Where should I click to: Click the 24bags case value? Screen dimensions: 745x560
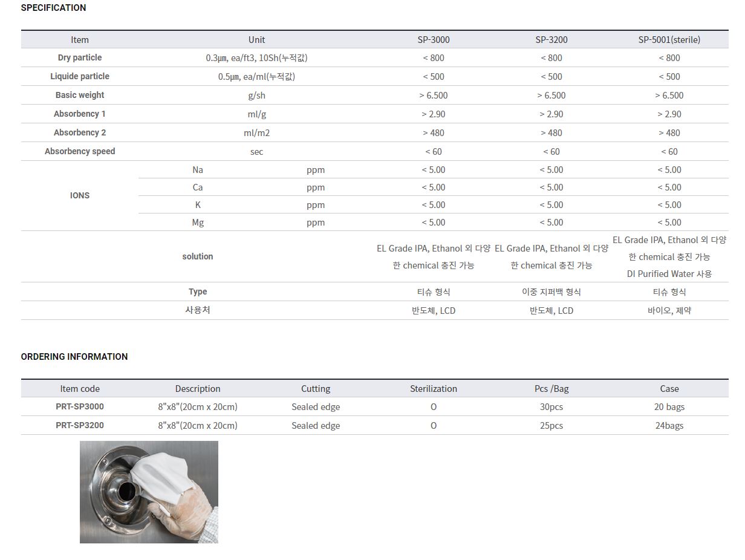(669, 426)
